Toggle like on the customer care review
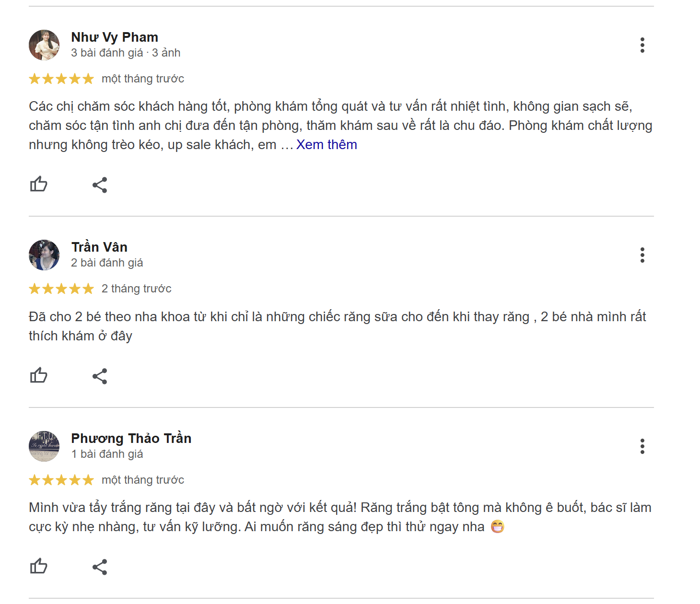Screen dimensions: 700x604 coord(38,184)
